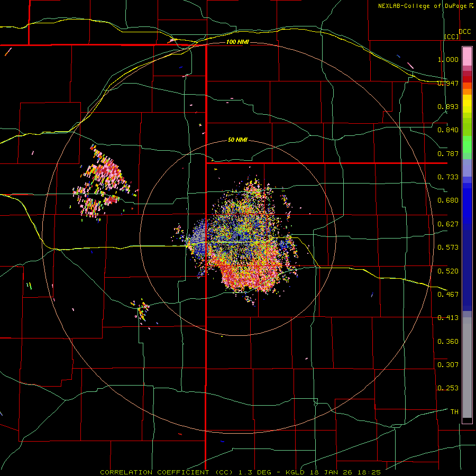Click the 'DCC' label above the color scale
The width and height of the screenshot is (476, 476).
pyautogui.click(x=464, y=32)
